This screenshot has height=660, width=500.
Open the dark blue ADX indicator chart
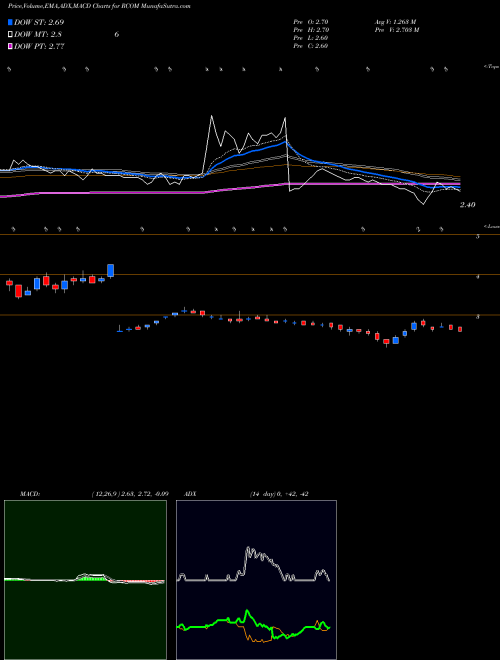click(x=256, y=580)
